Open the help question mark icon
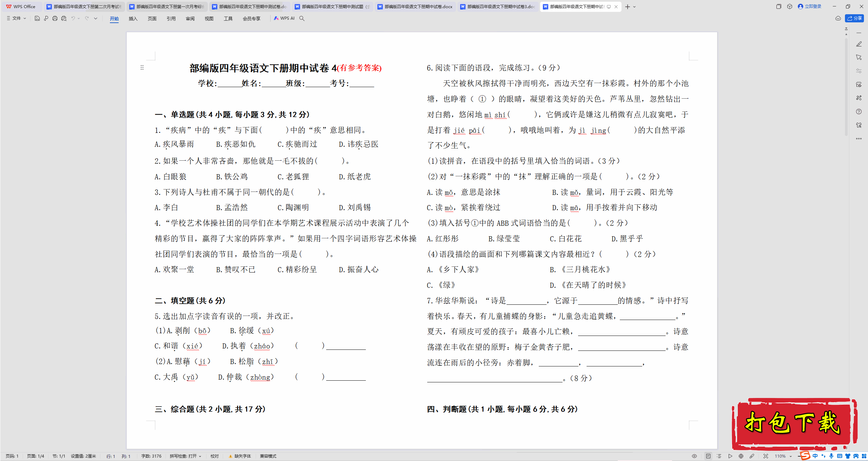 coord(859,112)
